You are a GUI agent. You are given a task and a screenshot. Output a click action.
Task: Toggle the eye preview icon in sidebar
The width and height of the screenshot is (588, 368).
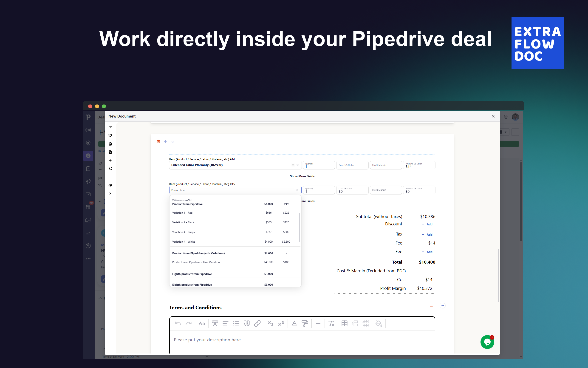tap(110, 185)
